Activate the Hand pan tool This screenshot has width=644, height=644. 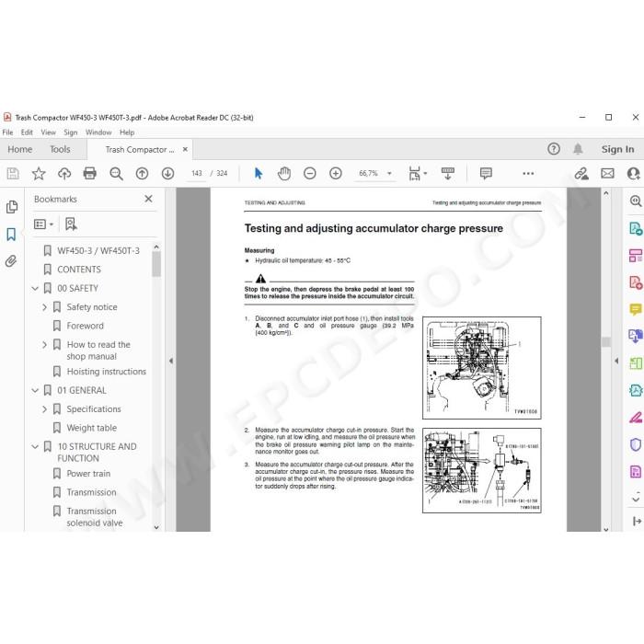click(x=283, y=174)
